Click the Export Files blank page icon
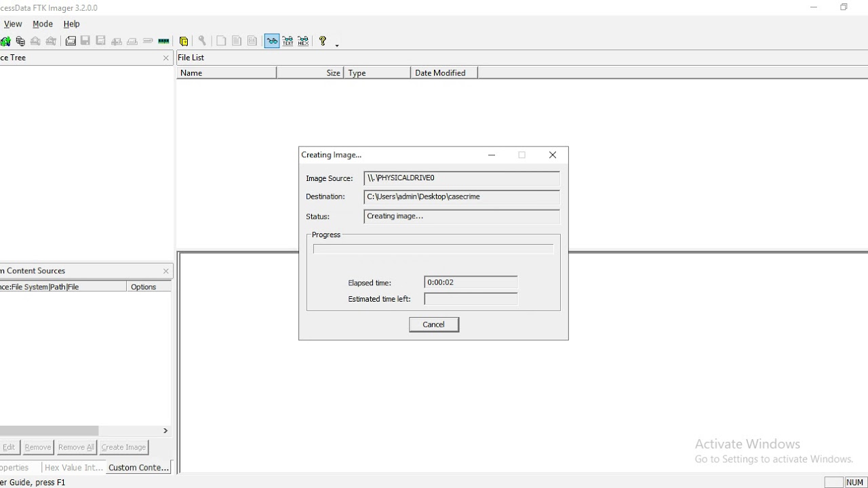 point(221,41)
